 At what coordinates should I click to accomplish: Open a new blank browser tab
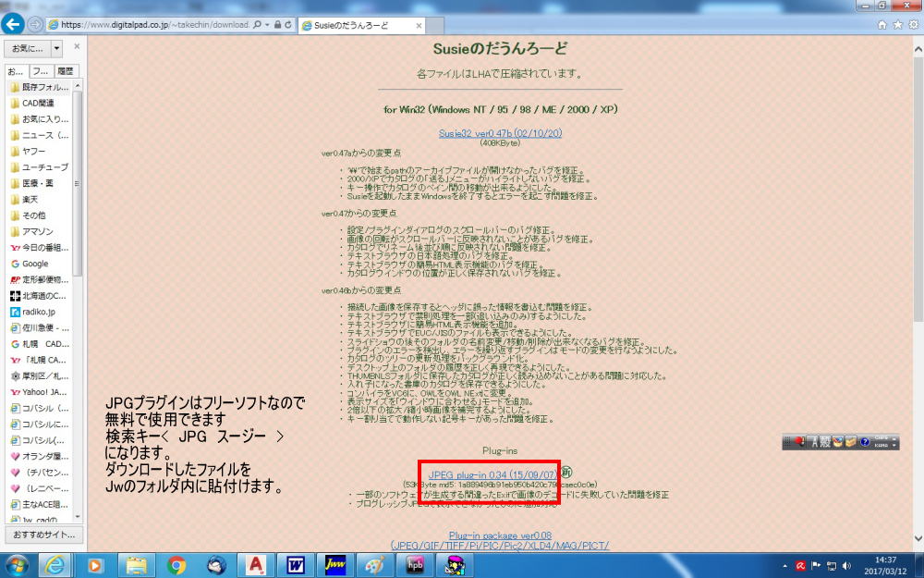(x=434, y=25)
